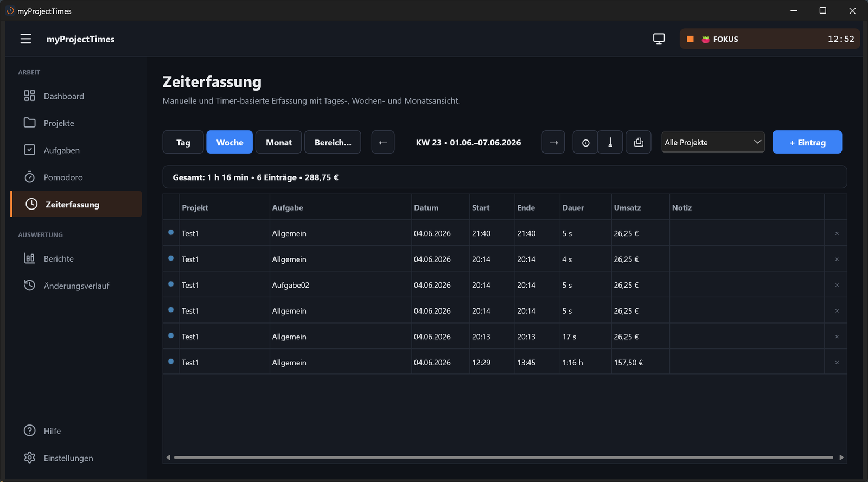Delete the 1:16 h Test1 entry

click(837, 363)
